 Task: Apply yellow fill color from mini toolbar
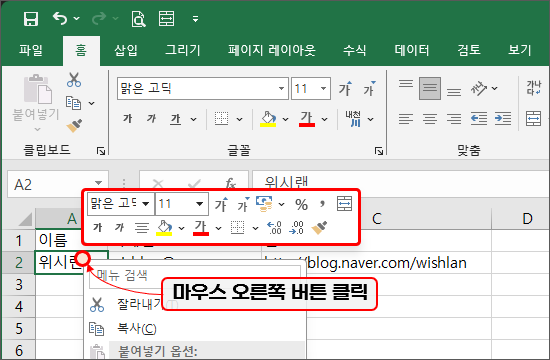point(164,228)
